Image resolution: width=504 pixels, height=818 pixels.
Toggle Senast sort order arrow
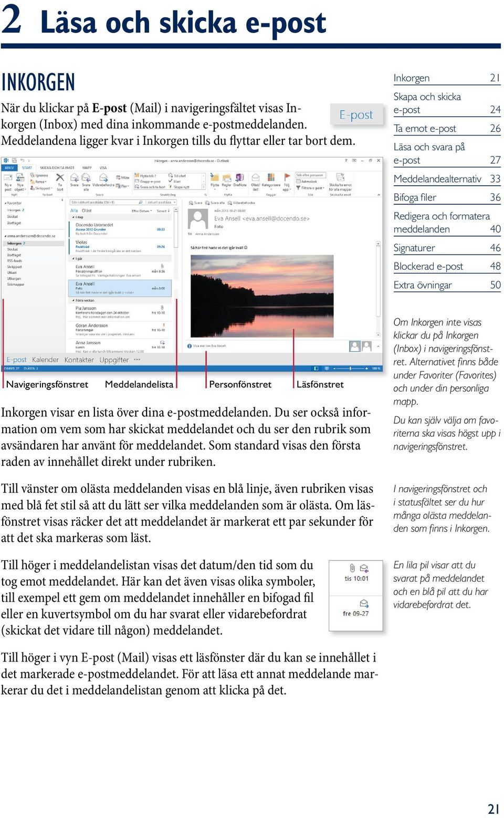[x=163, y=211]
